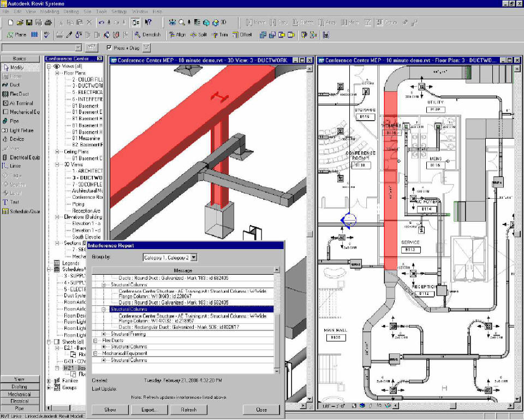
Task: Open the File menu
Action: pyautogui.click(x=5, y=11)
